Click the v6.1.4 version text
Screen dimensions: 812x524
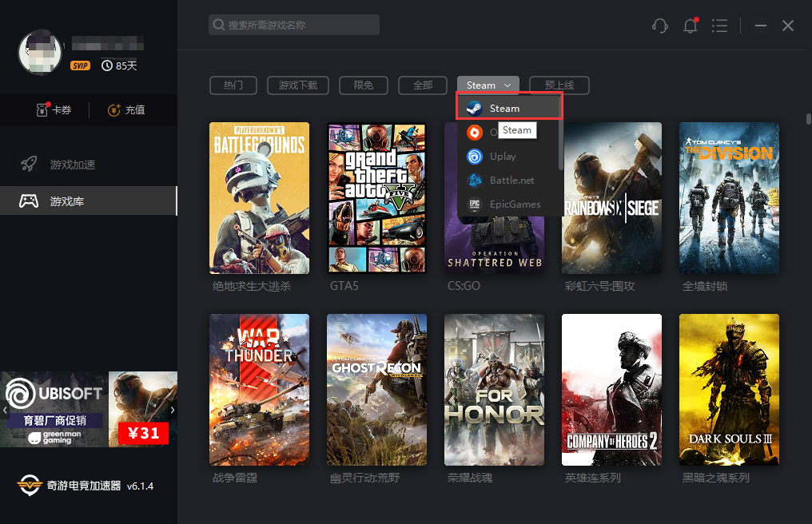point(141,486)
